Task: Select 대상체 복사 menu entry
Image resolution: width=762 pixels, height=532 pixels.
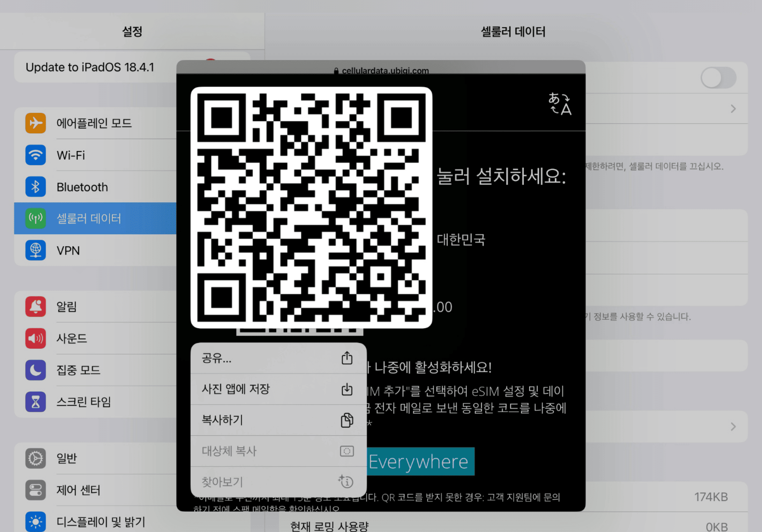Action: coord(279,451)
